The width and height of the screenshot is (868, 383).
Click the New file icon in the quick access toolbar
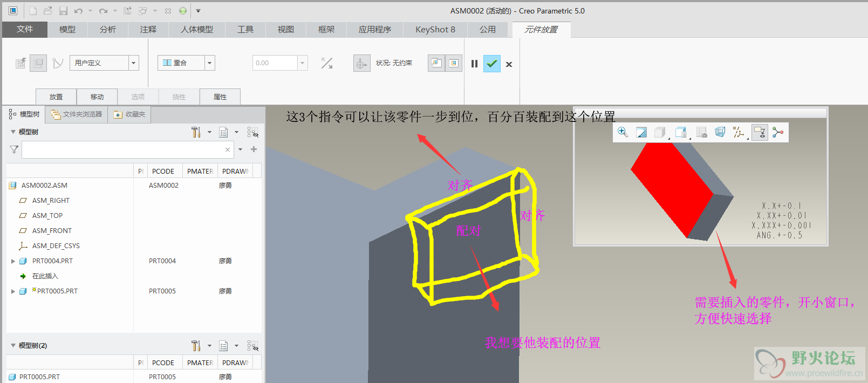(x=33, y=11)
